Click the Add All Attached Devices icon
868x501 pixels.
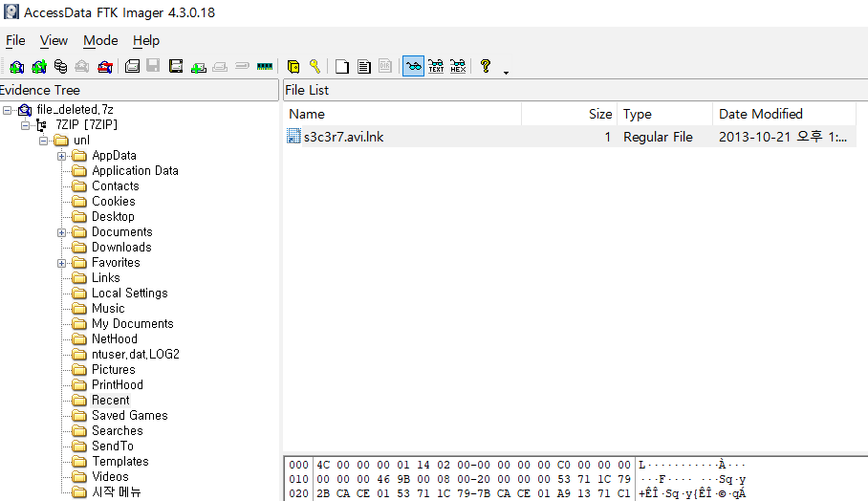pyautogui.click(x=39, y=67)
